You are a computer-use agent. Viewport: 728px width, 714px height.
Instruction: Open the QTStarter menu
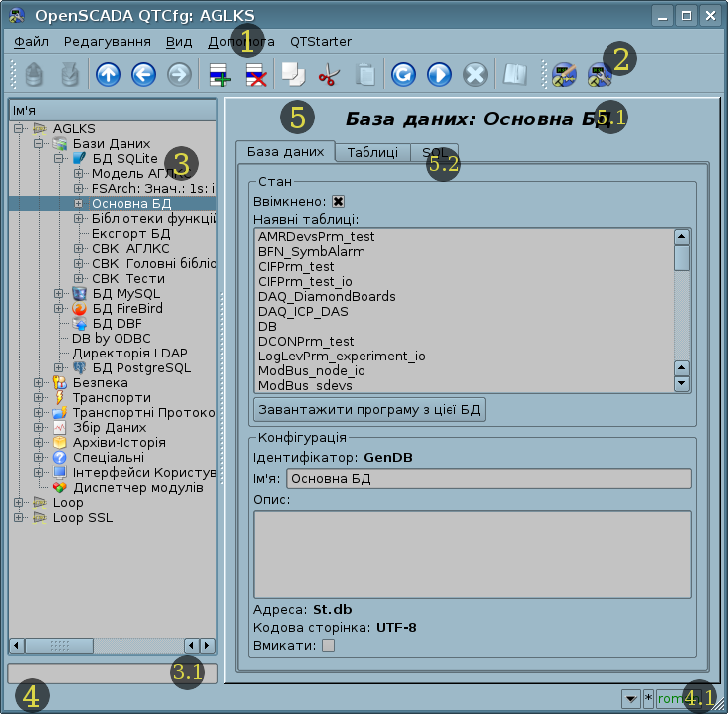click(321, 41)
